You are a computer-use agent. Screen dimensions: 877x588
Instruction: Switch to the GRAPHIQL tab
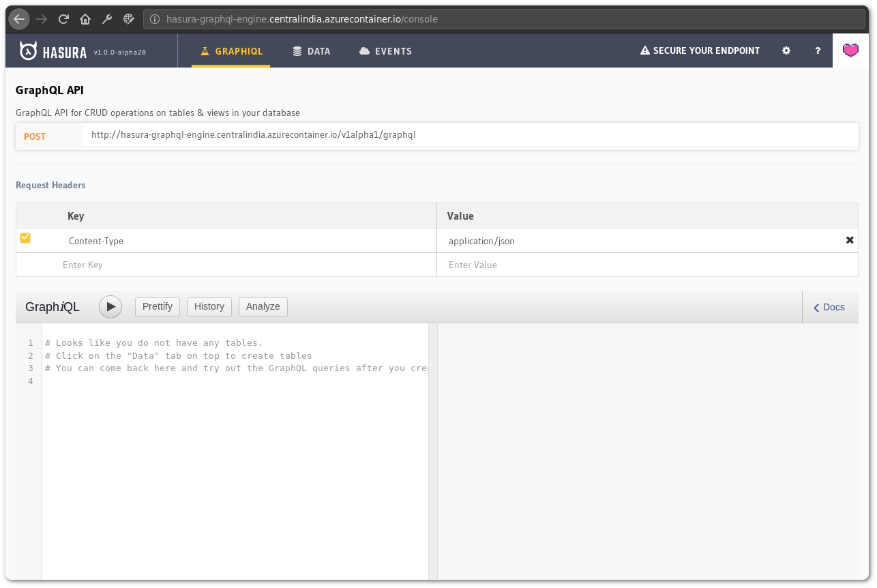click(231, 51)
